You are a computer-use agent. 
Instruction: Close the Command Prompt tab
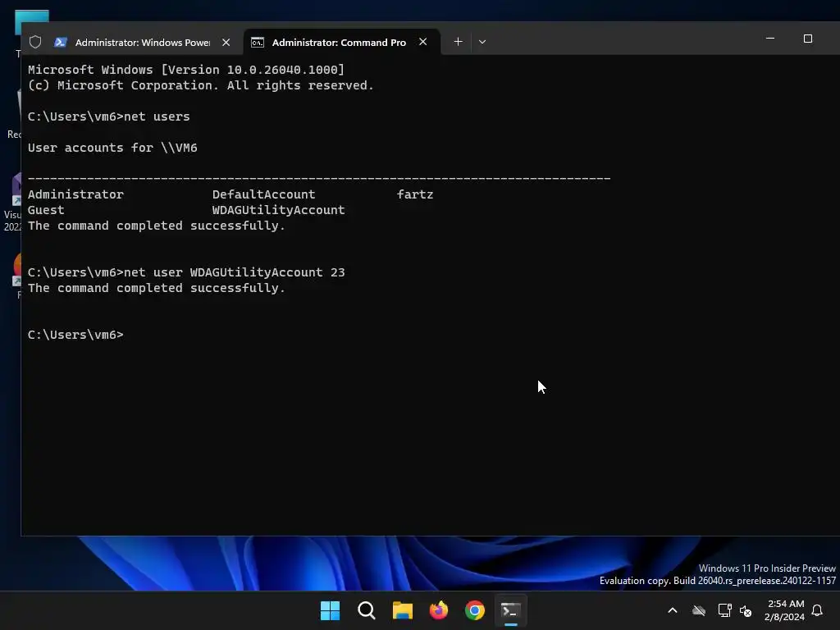[422, 42]
